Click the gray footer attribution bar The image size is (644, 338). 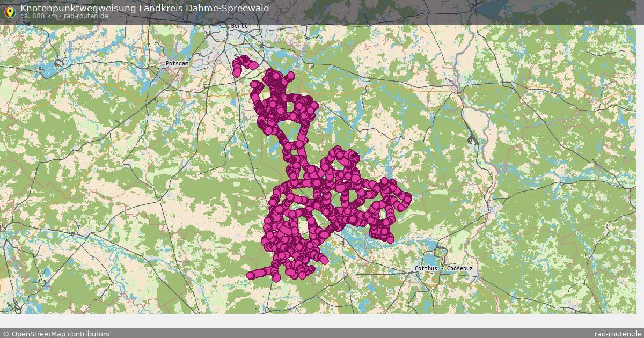coord(322,334)
